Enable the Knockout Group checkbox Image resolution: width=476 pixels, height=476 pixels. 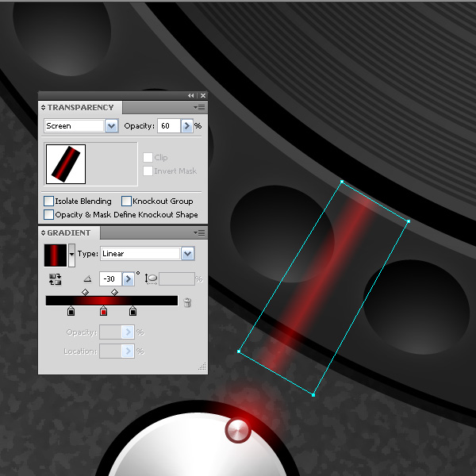126,201
